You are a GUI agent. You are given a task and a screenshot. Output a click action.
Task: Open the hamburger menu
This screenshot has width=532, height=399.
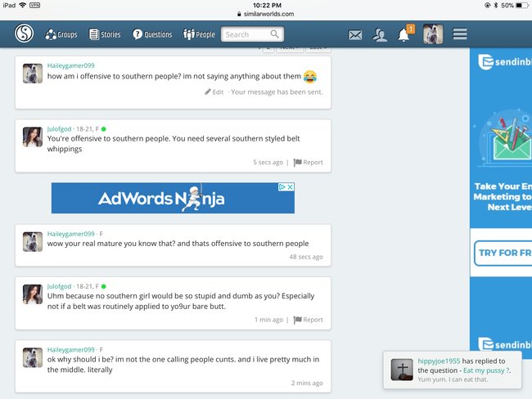pyautogui.click(x=460, y=34)
